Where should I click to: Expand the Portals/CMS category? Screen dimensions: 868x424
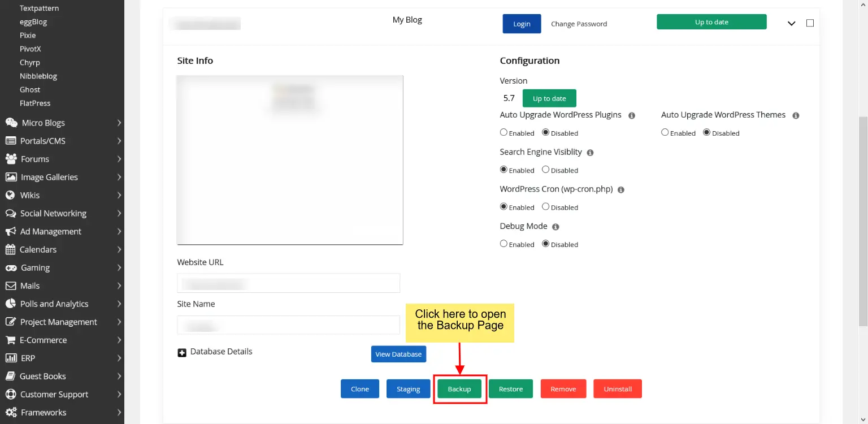click(42, 141)
